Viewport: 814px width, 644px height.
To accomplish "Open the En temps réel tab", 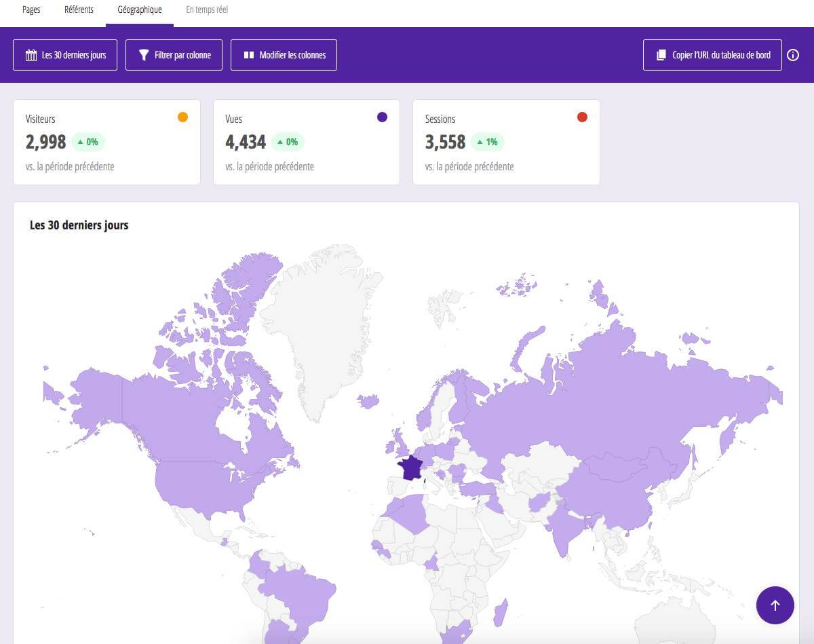I will [x=207, y=10].
